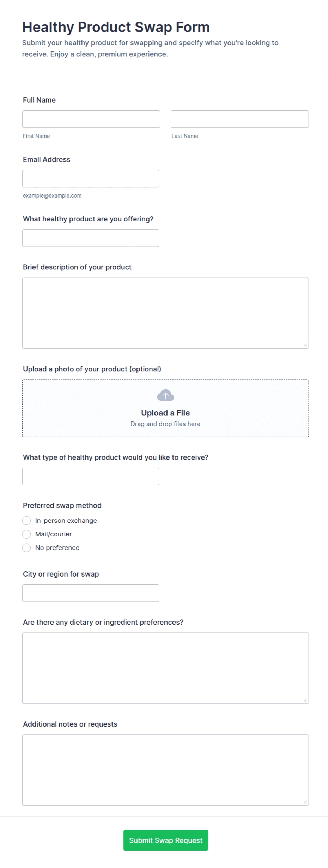328x868 pixels.
Task: Click the Brief description text area
Action: tap(165, 313)
